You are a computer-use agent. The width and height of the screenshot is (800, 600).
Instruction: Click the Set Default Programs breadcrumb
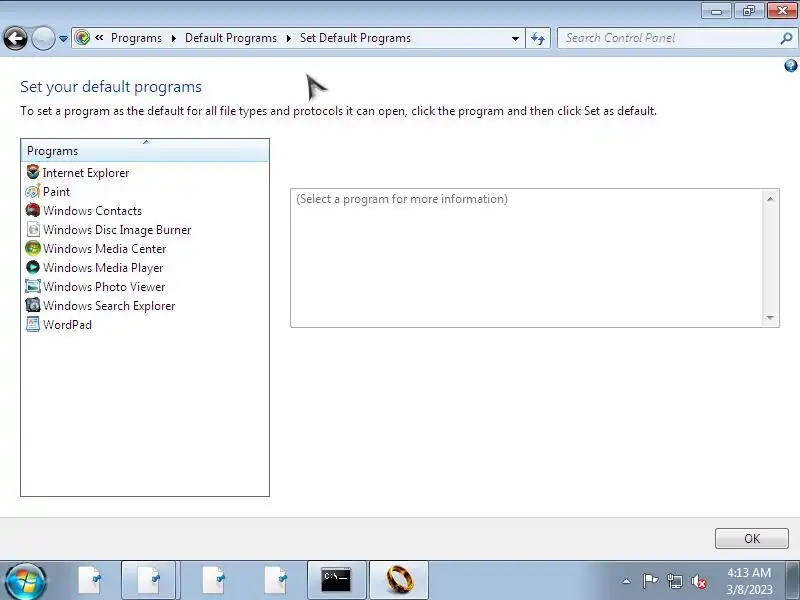(x=355, y=38)
